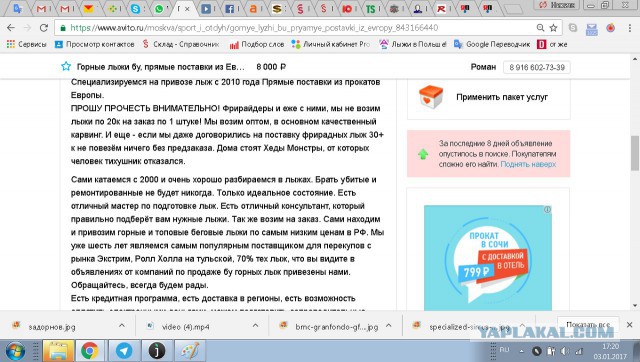Open the video (4).mp4 downloaded file
This screenshot has height=362, width=640.
pyautogui.click(x=186, y=327)
